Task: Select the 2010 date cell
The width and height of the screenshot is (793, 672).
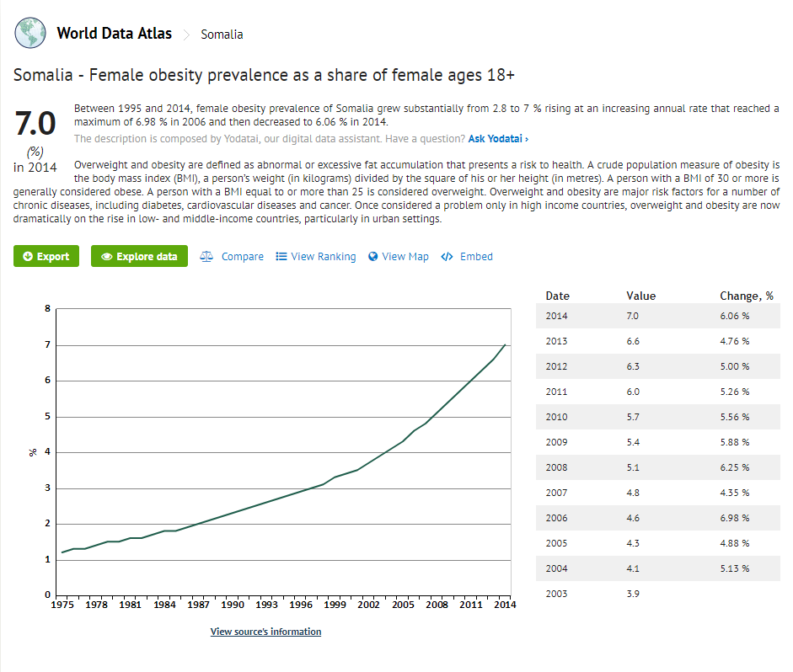Action: coord(556,417)
